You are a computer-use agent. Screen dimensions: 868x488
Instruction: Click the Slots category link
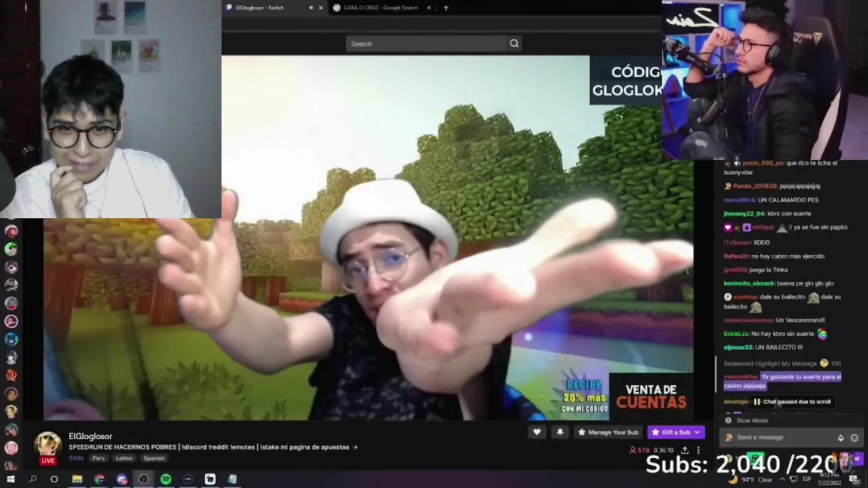point(76,458)
